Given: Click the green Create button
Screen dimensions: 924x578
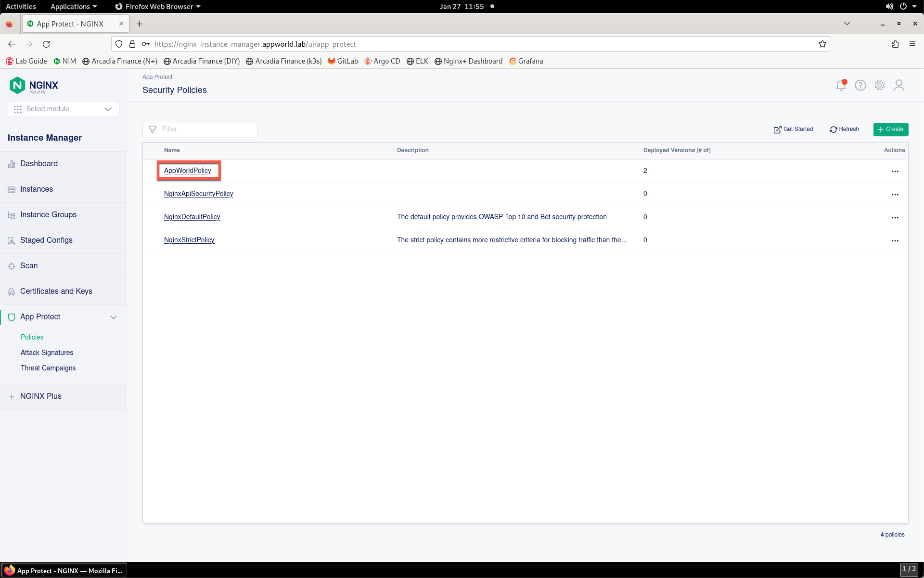Looking at the screenshot, I should [x=890, y=129].
